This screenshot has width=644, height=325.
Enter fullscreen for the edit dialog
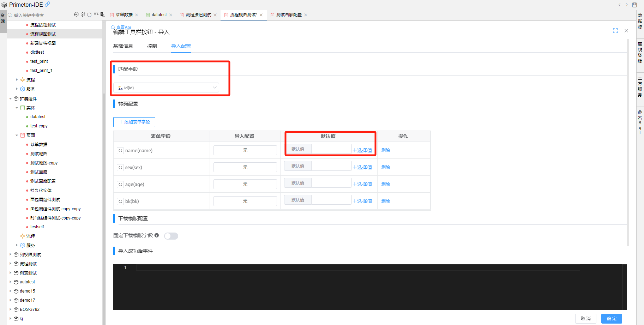[x=615, y=31]
